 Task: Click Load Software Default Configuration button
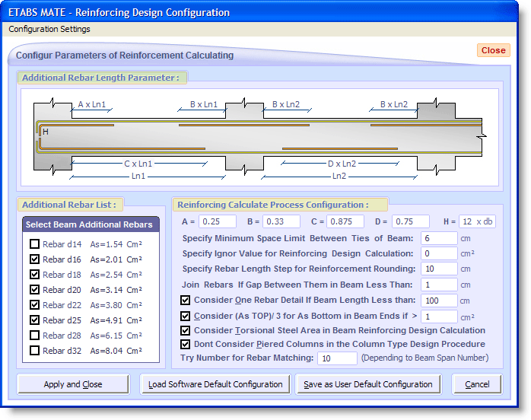click(215, 384)
